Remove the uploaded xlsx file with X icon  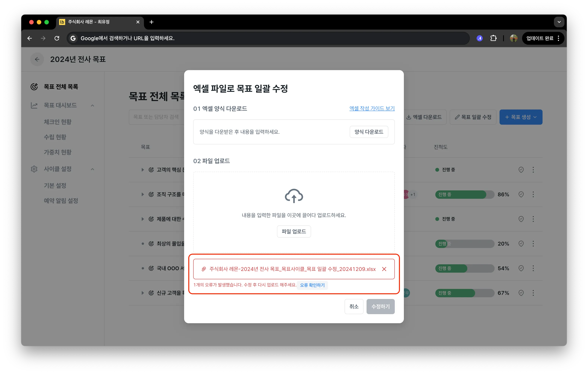point(384,269)
